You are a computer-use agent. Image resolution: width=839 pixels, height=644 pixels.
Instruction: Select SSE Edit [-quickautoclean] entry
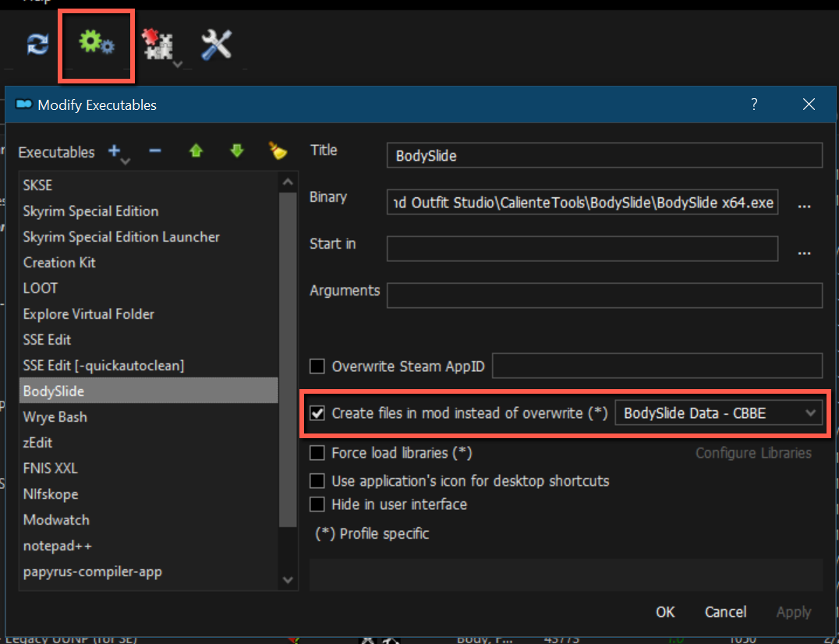(149, 366)
